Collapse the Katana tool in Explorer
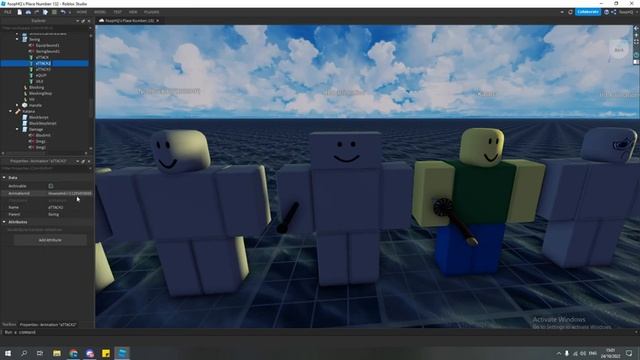The height and width of the screenshot is (360, 640). [x=11, y=111]
